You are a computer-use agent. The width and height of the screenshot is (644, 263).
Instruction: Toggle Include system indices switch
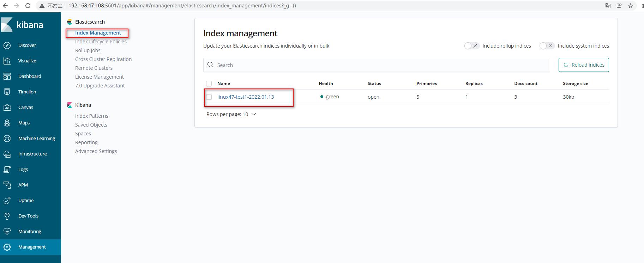coord(547,46)
